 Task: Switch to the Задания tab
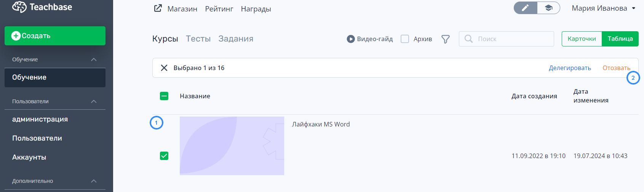click(x=236, y=39)
